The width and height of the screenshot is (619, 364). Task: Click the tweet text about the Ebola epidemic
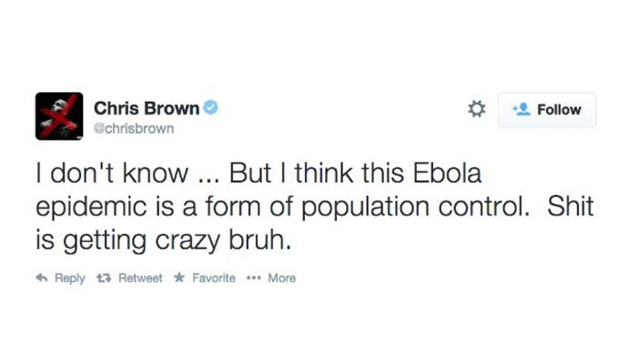tap(315, 207)
